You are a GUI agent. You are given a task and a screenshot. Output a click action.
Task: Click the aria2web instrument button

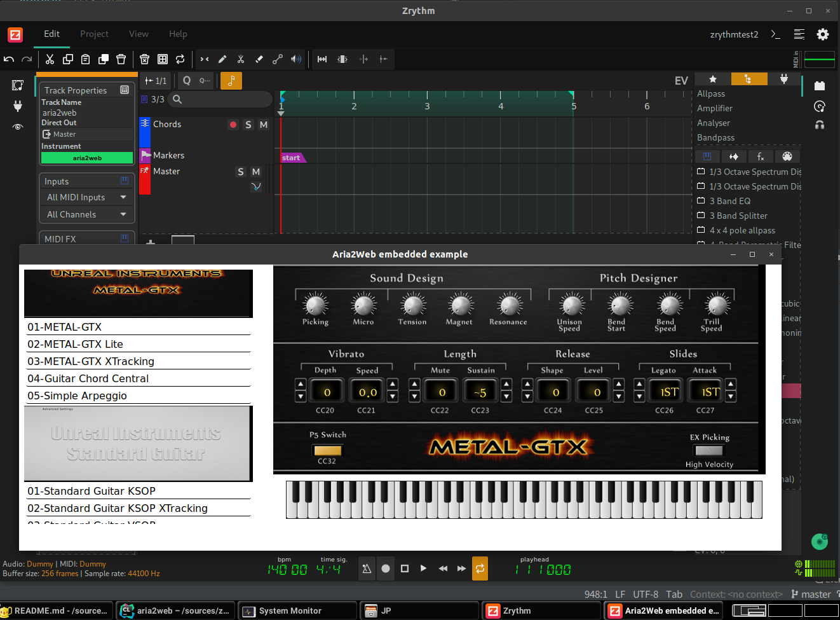point(87,158)
